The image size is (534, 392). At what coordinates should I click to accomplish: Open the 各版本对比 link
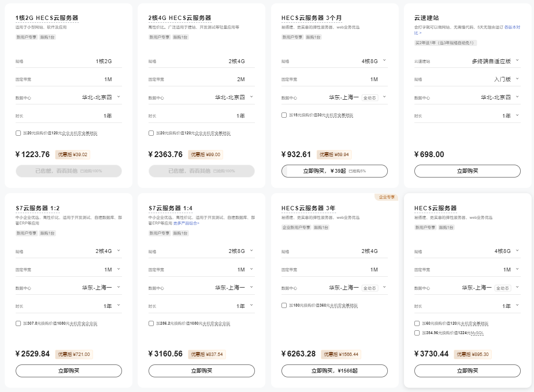click(x=512, y=27)
